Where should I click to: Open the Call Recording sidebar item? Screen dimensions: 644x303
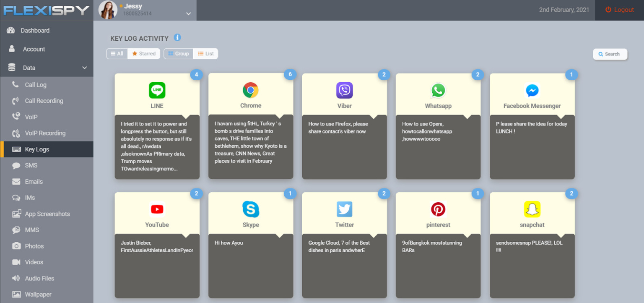(44, 101)
